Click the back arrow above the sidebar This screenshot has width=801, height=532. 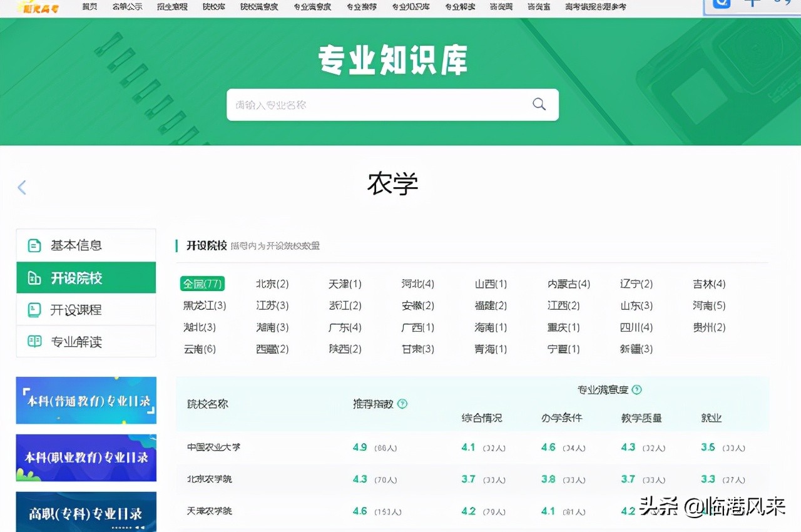click(x=23, y=187)
